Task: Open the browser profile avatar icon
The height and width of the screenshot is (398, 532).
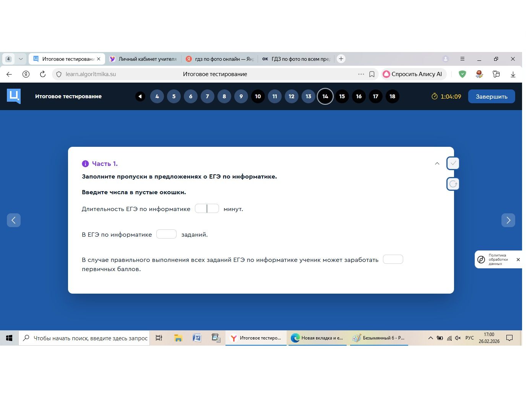Action: pyautogui.click(x=445, y=59)
